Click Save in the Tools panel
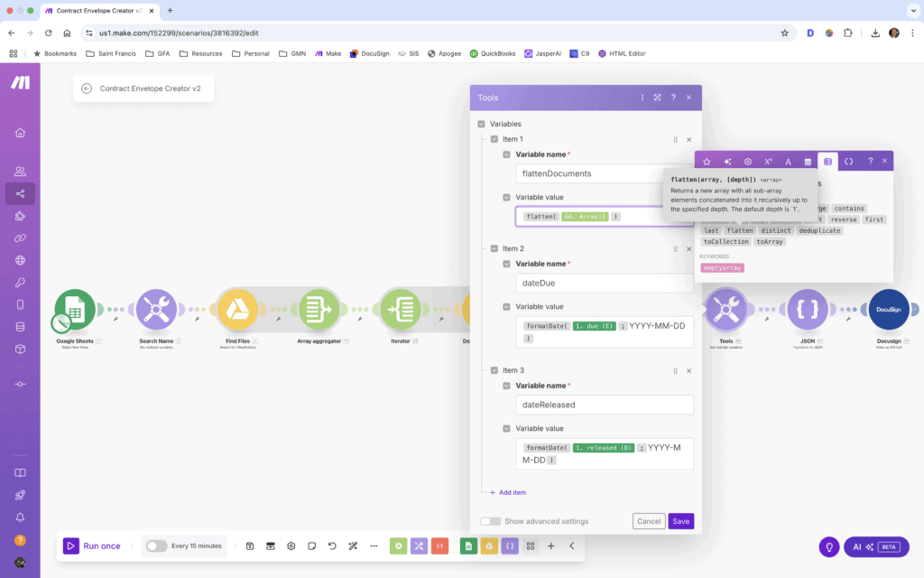 pyautogui.click(x=680, y=521)
